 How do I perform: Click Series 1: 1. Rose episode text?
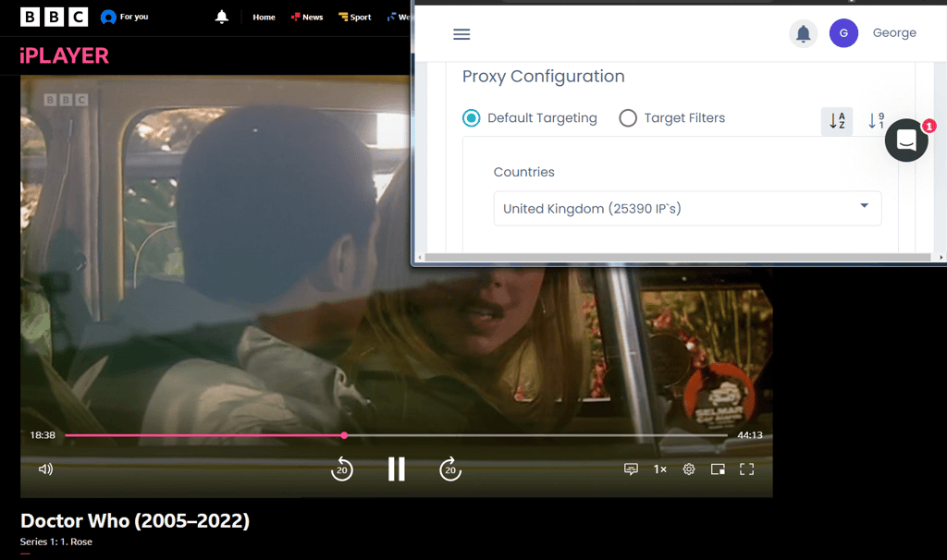56,542
